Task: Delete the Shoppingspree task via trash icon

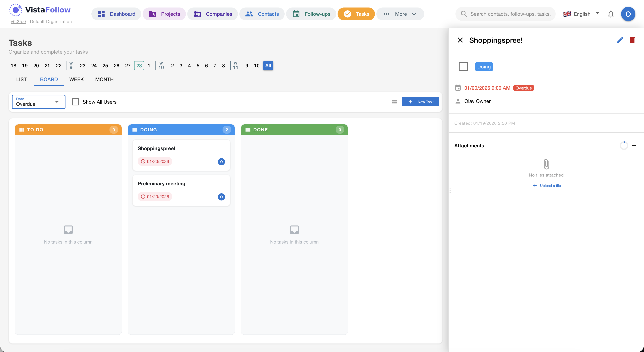Action: [632, 40]
